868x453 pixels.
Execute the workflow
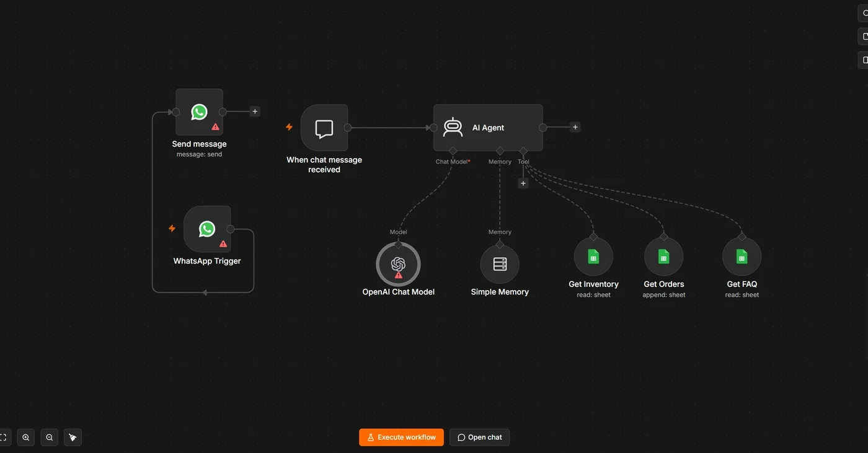pyautogui.click(x=402, y=438)
